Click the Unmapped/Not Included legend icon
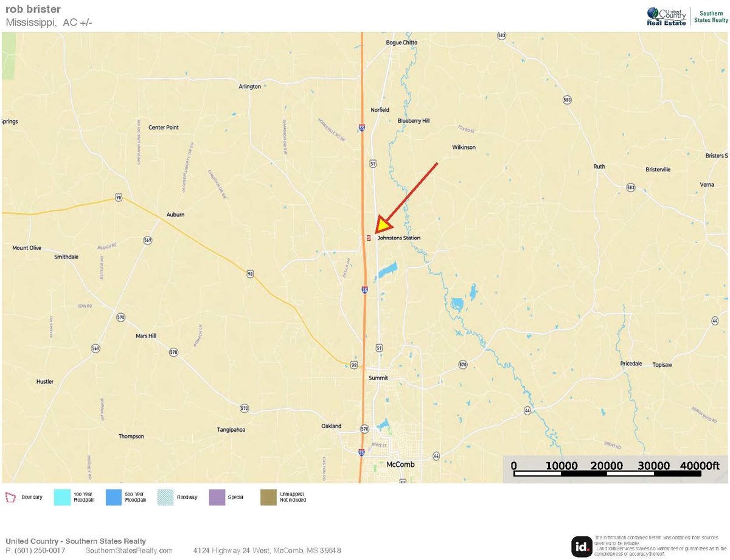The width and height of the screenshot is (730, 560). point(268,497)
